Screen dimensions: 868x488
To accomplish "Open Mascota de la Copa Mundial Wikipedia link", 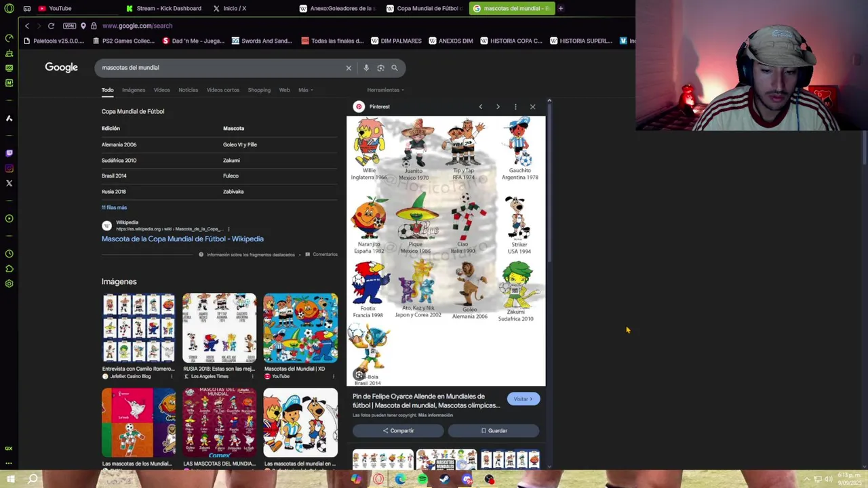I will (182, 239).
